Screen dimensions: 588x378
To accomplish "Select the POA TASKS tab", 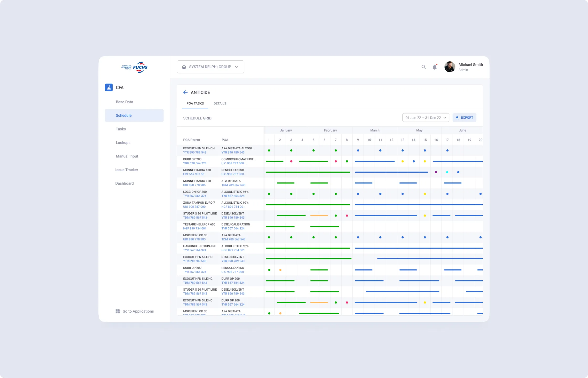I will (195, 103).
